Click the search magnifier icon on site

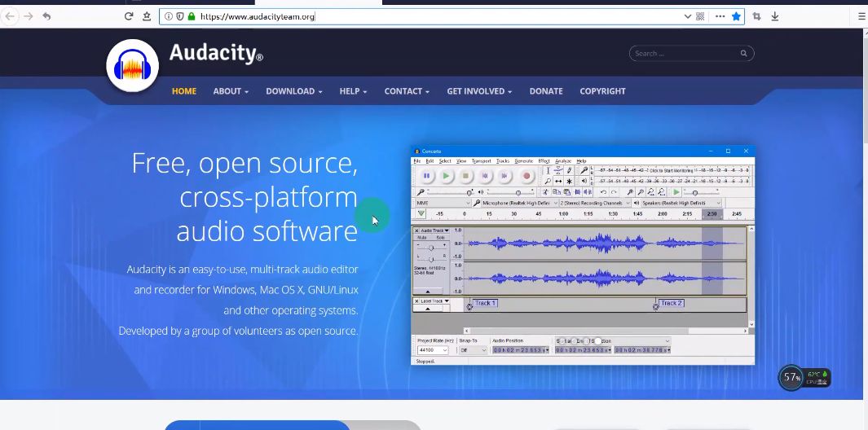pyautogui.click(x=743, y=53)
